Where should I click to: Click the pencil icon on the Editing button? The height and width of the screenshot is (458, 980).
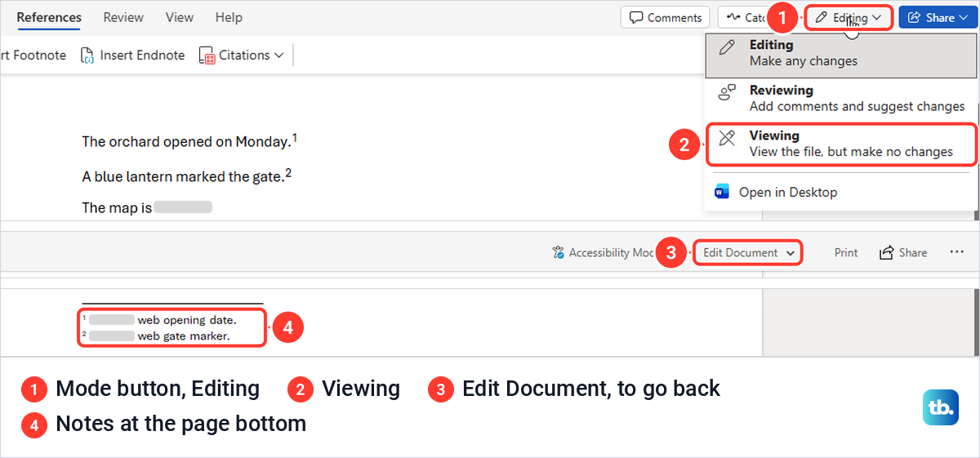point(822,17)
